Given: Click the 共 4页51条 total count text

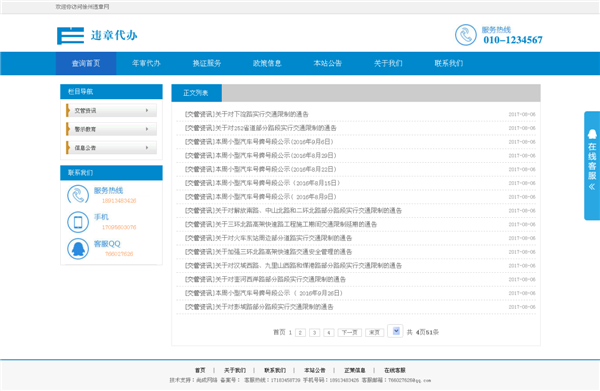Looking at the screenshot, I should coord(422,332).
